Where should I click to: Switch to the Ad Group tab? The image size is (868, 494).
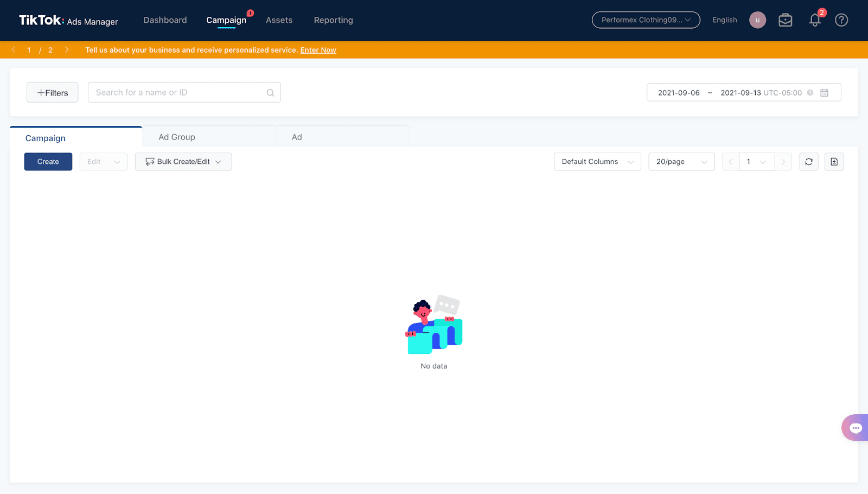[x=209, y=137]
